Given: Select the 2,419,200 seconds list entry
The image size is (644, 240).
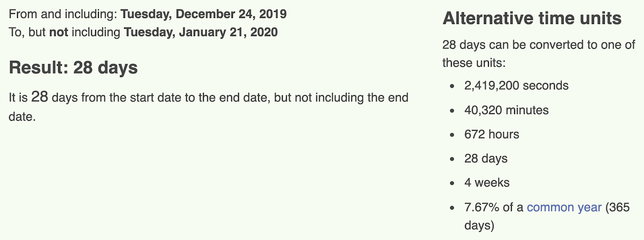Looking at the screenshot, I should click(516, 86).
